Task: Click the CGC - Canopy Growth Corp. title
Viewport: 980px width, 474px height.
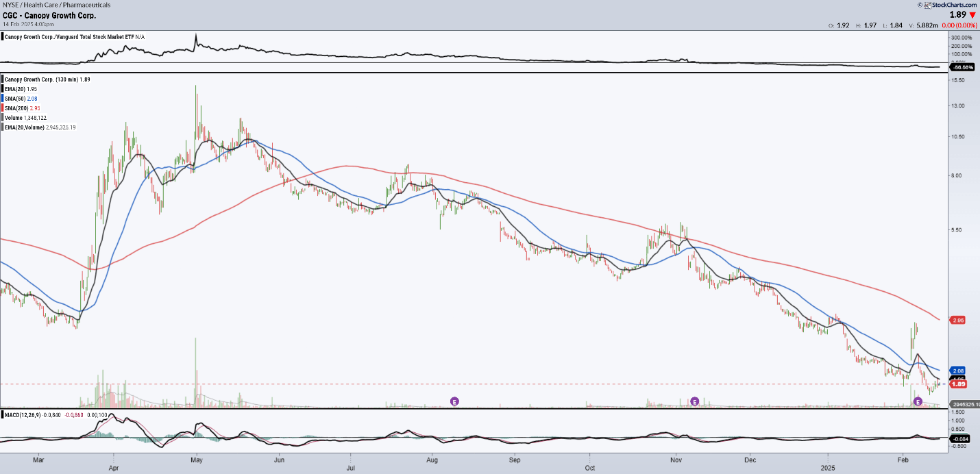Action: point(49,15)
